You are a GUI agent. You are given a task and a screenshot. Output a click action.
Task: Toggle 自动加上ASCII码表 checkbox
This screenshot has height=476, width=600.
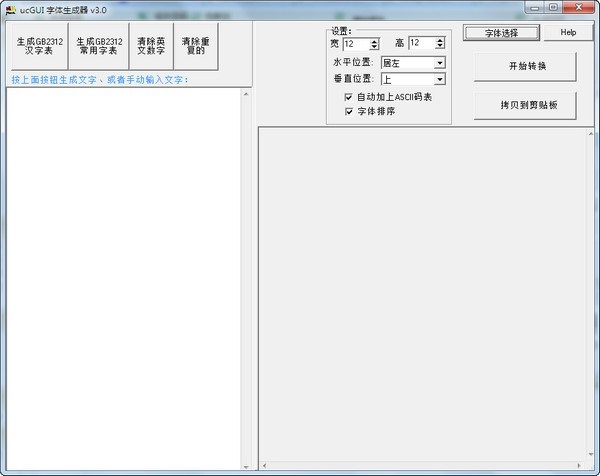point(348,97)
